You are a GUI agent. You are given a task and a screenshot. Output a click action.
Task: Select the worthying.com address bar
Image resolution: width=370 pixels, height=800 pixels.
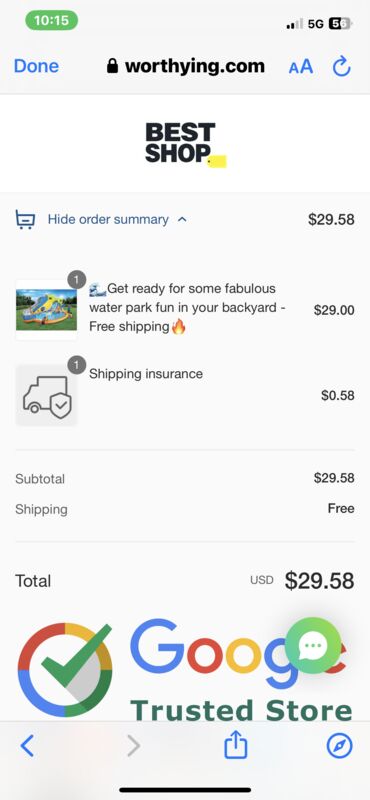(186, 66)
